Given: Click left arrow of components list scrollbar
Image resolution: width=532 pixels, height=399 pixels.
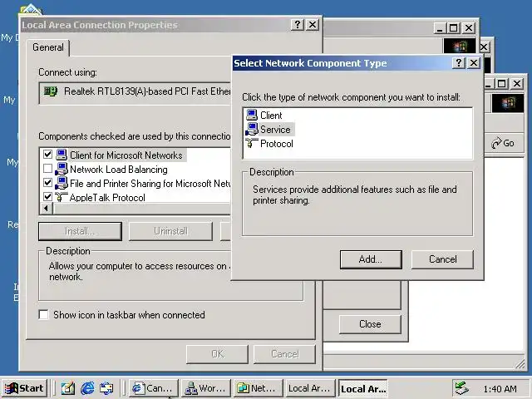Looking at the screenshot, I should pos(47,209).
